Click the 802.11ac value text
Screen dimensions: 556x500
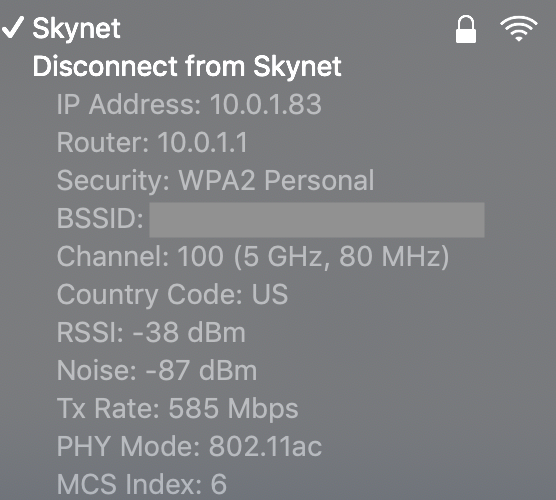pos(265,446)
